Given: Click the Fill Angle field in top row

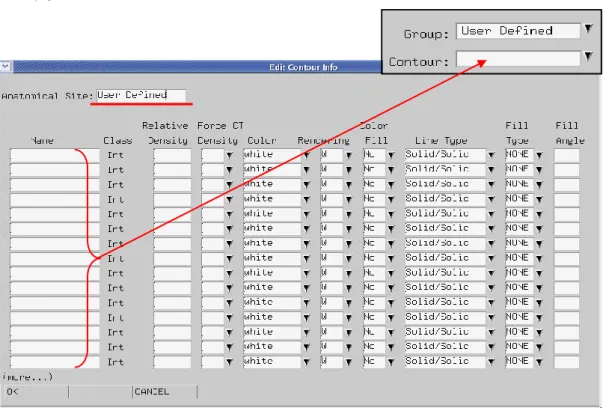Looking at the screenshot, I should [567, 155].
